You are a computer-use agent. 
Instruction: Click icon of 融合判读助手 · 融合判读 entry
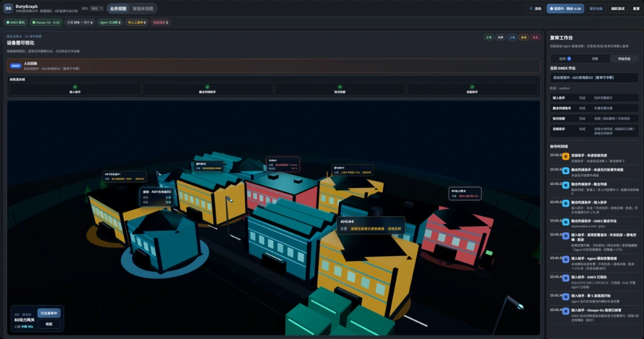click(565, 185)
